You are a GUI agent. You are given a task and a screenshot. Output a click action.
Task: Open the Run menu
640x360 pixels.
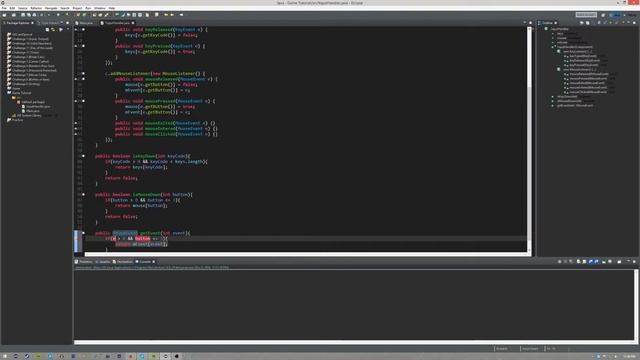coord(88,8)
